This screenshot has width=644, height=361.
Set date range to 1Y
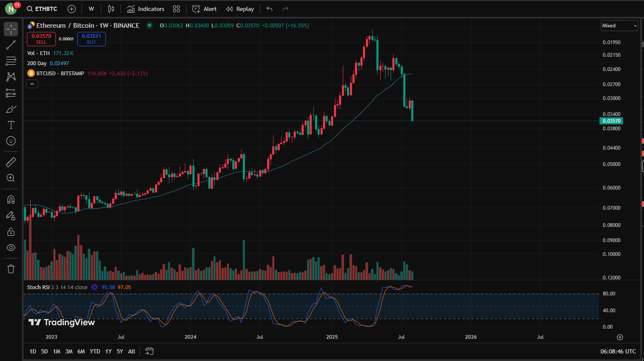coord(108,351)
